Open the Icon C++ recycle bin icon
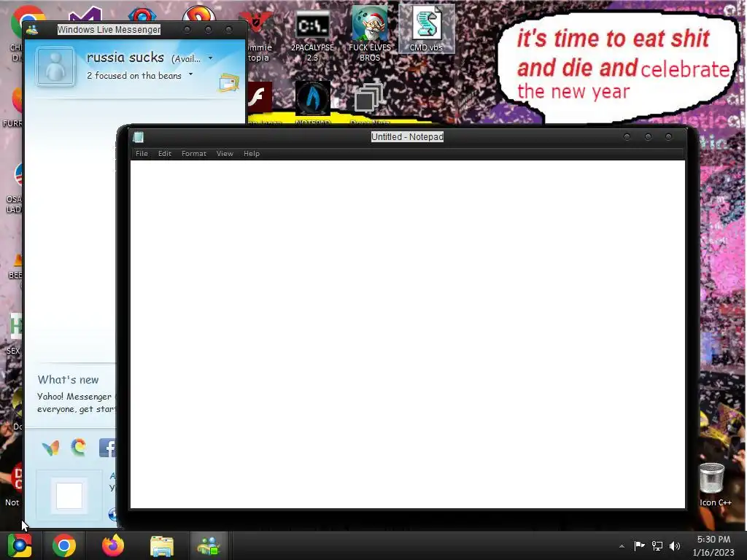The width and height of the screenshot is (747, 560). (713, 484)
